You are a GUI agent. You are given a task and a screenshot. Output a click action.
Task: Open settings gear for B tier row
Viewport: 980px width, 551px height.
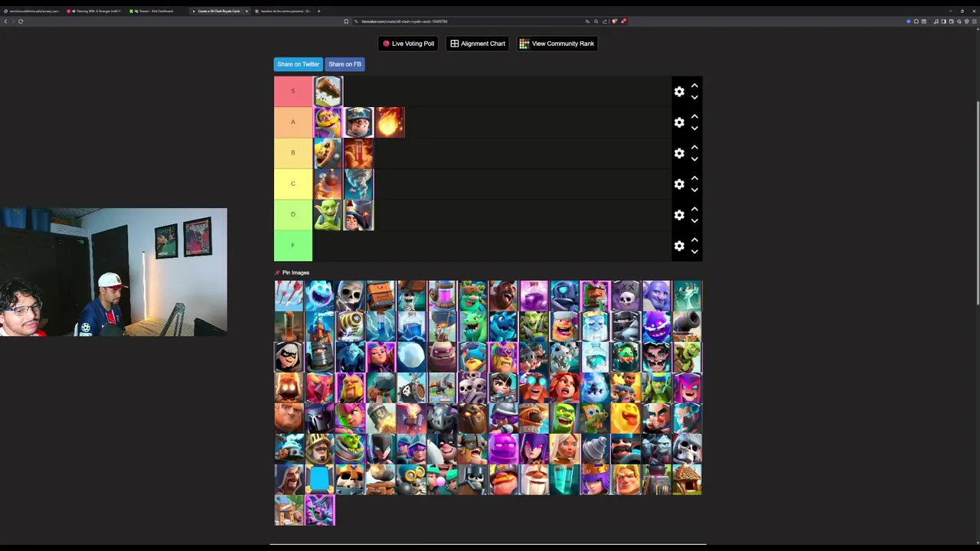pos(679,153)
